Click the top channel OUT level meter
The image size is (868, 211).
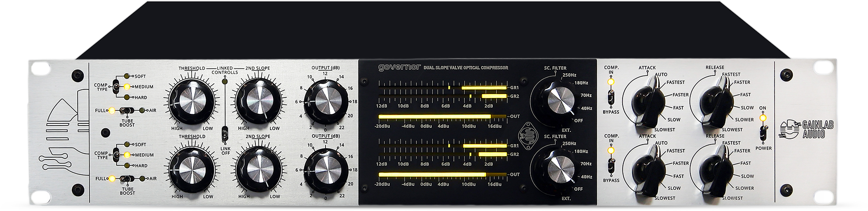point(441,117)
